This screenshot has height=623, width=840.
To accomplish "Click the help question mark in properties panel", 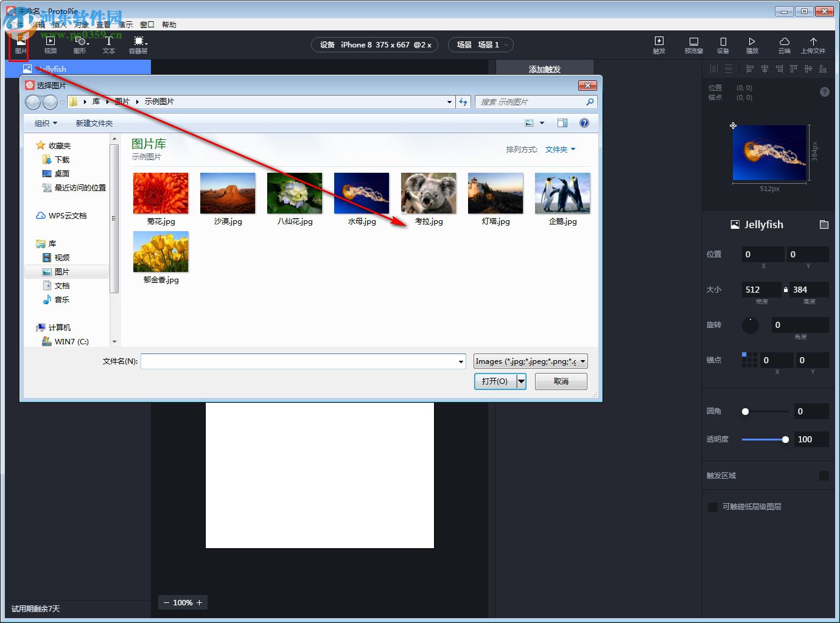I will click(x=825, y=92).
